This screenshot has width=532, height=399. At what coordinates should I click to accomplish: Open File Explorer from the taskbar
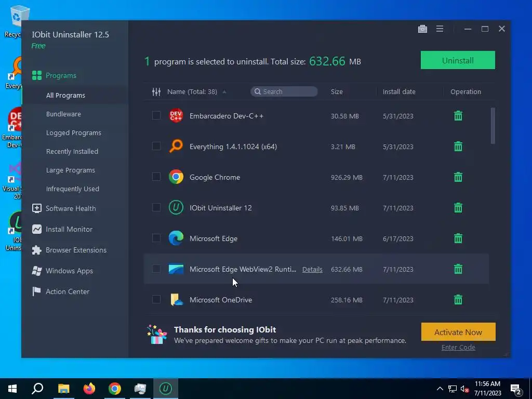[63, 389]
